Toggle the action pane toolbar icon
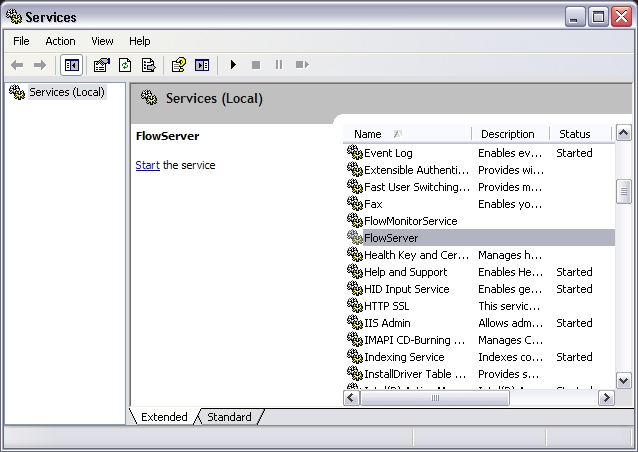 point(202,65)
